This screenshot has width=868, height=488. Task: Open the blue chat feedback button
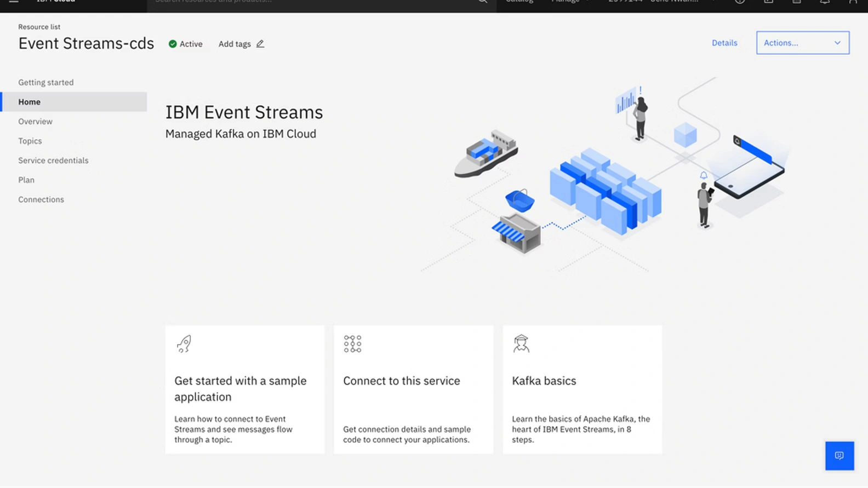tap(839, 456)
